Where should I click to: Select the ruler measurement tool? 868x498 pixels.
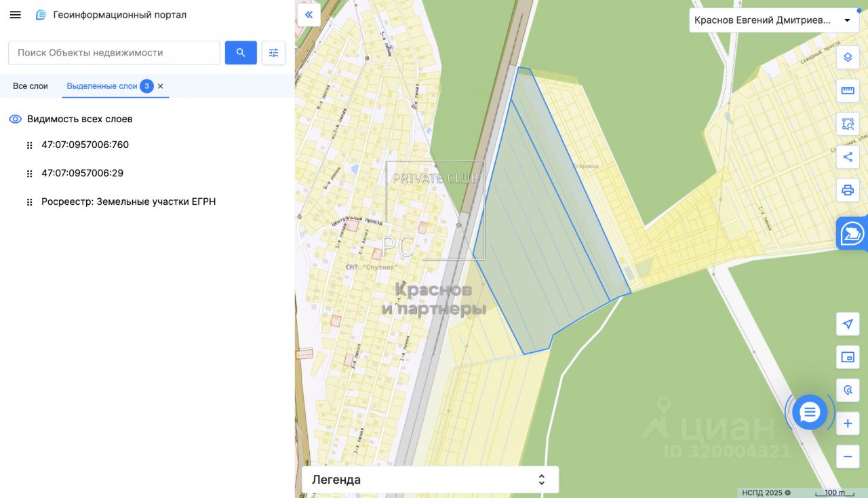click(x=848, y=90)
